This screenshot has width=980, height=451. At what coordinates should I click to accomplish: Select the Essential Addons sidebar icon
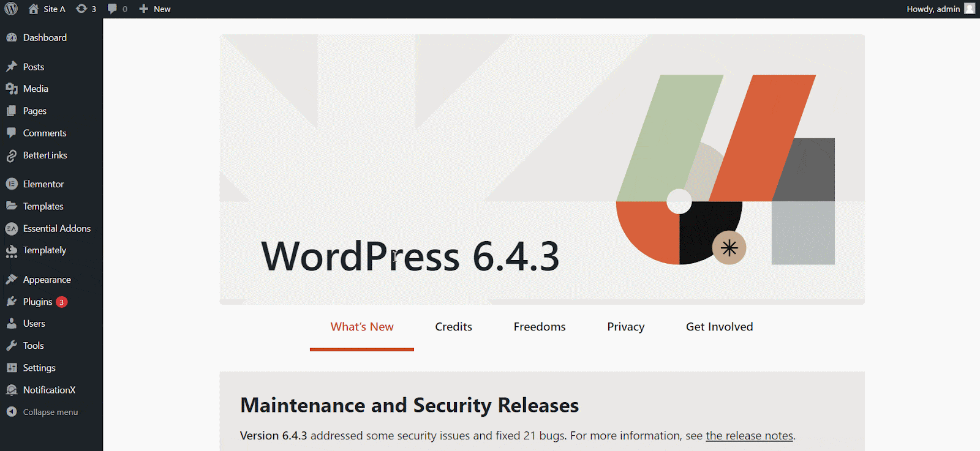[x=12, y=229]
